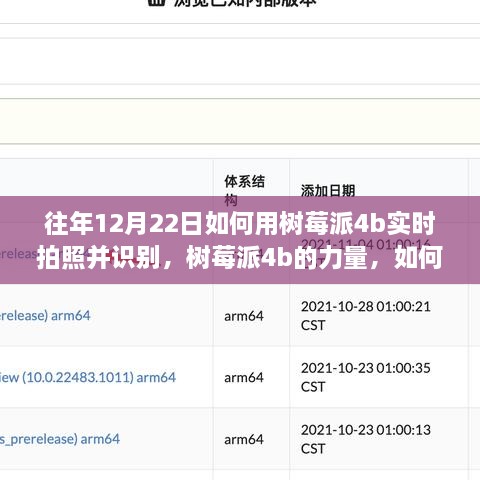Select arm64 cell in the 2021-10-28 row
Viewport: 480px width, 480px height.
pyautogui.click(x=244, y=316)
